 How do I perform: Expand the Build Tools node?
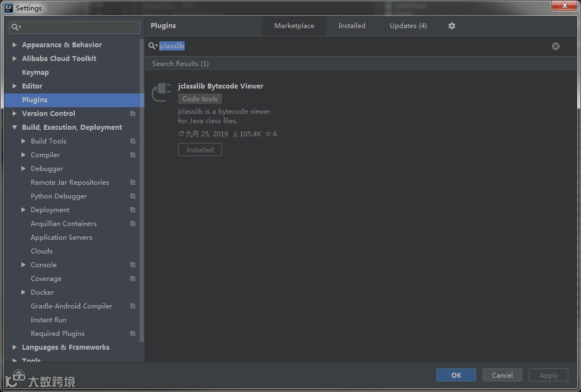[23, 141]
